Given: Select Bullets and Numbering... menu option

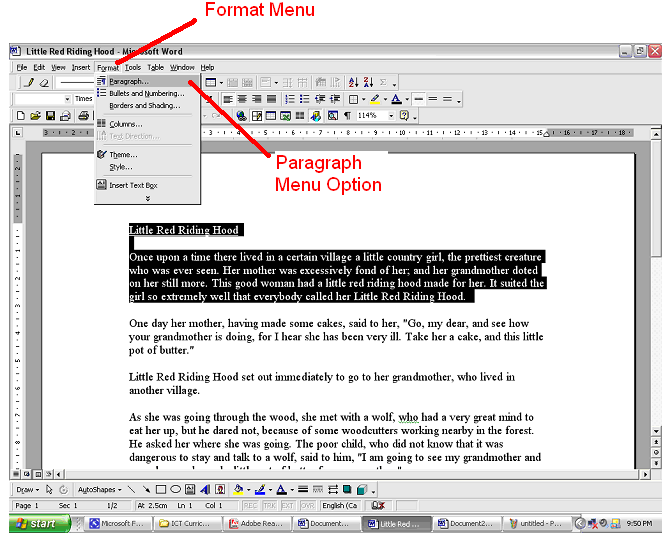Looking at the screenshot, I should pyautogui.click(x=147, y=93).
